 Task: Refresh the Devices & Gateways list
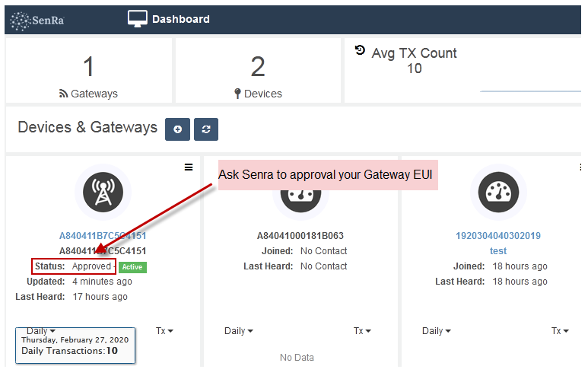coord(206,129)
